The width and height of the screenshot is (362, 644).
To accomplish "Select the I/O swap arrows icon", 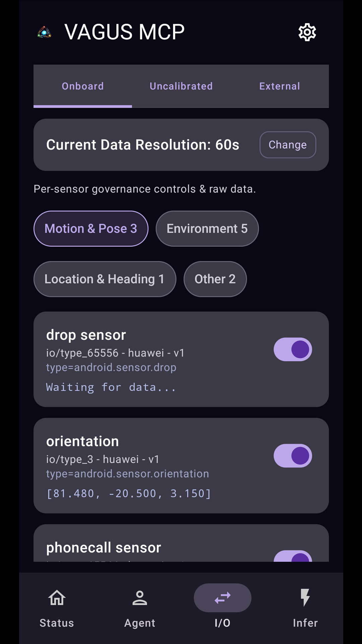I will click(x=223, y=598).
